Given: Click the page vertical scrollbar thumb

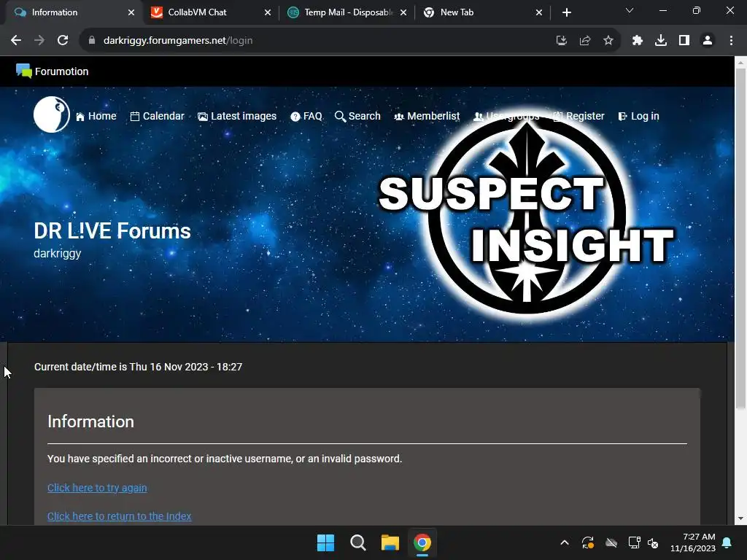Looking at the screenshot, I should (x=741, y=238).
